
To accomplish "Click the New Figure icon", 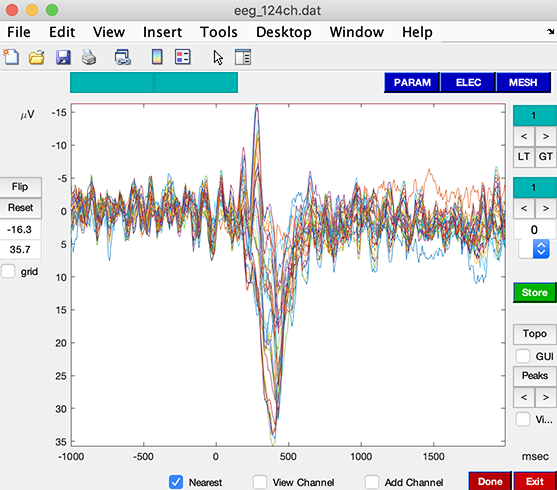I will (11, 57).
